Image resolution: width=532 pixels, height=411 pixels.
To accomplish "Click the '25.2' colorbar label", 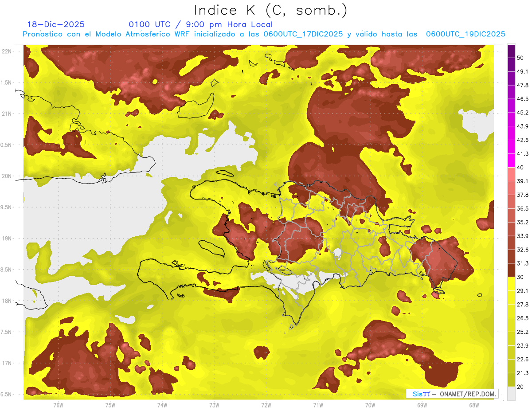I will point(523,332).
